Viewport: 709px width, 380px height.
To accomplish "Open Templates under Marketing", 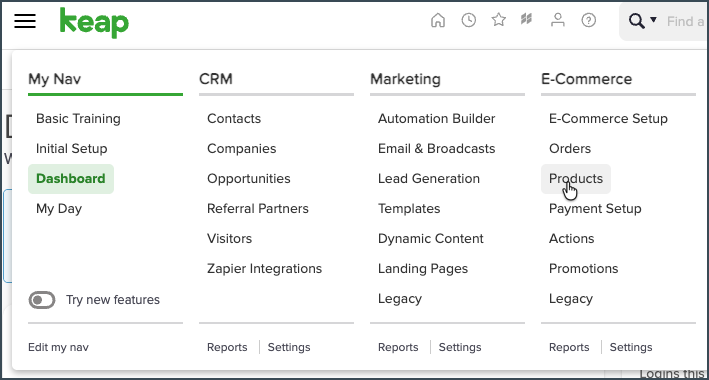I will coord(409,209).
